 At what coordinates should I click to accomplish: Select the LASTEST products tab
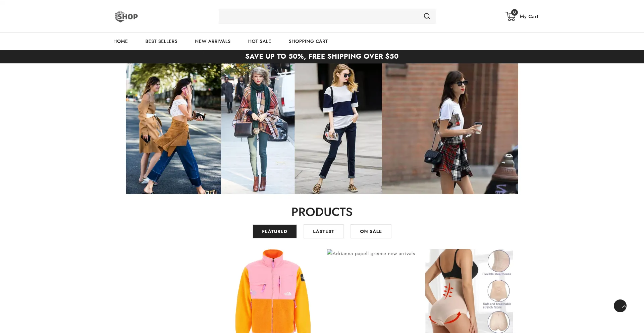[x=323, y=231]
